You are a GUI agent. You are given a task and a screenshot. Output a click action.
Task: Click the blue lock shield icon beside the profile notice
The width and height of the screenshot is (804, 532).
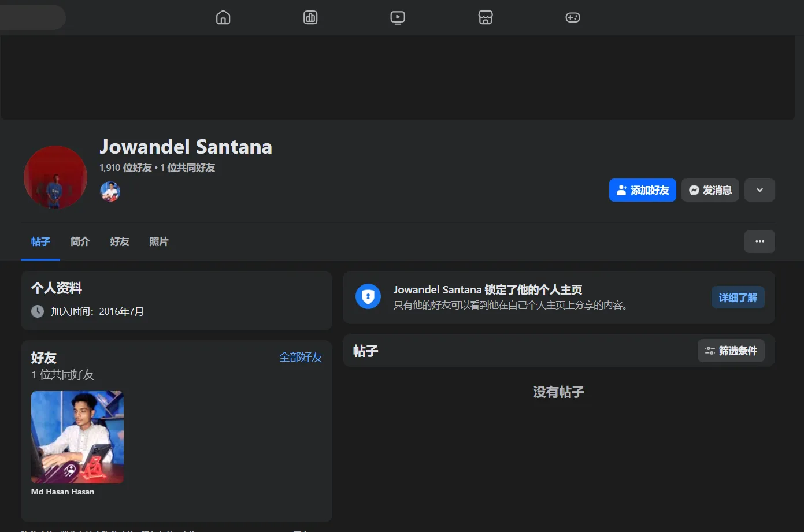(x=368, y=296)
